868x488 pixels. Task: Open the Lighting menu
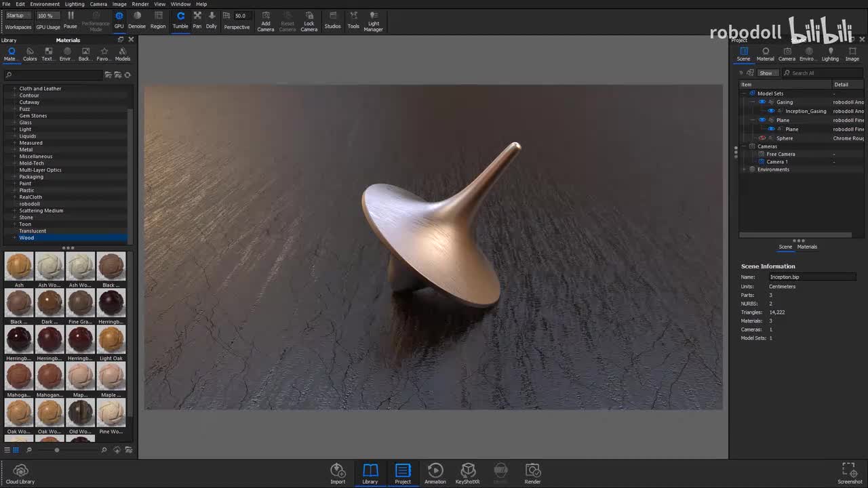pos(75,4)
